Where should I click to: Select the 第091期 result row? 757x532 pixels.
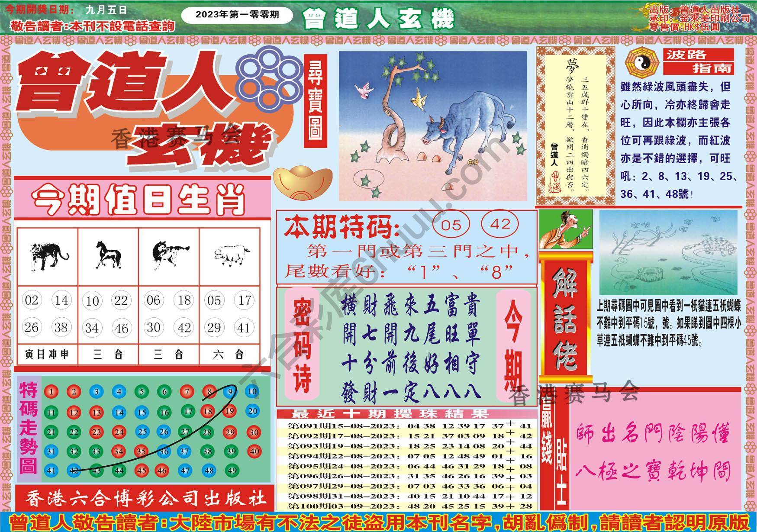407,426
